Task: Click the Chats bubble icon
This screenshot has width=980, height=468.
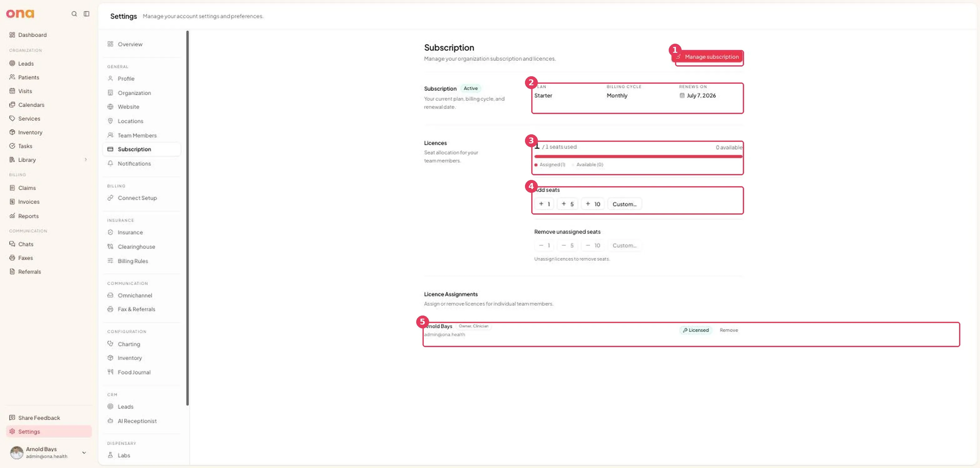Action: point(12,244)
